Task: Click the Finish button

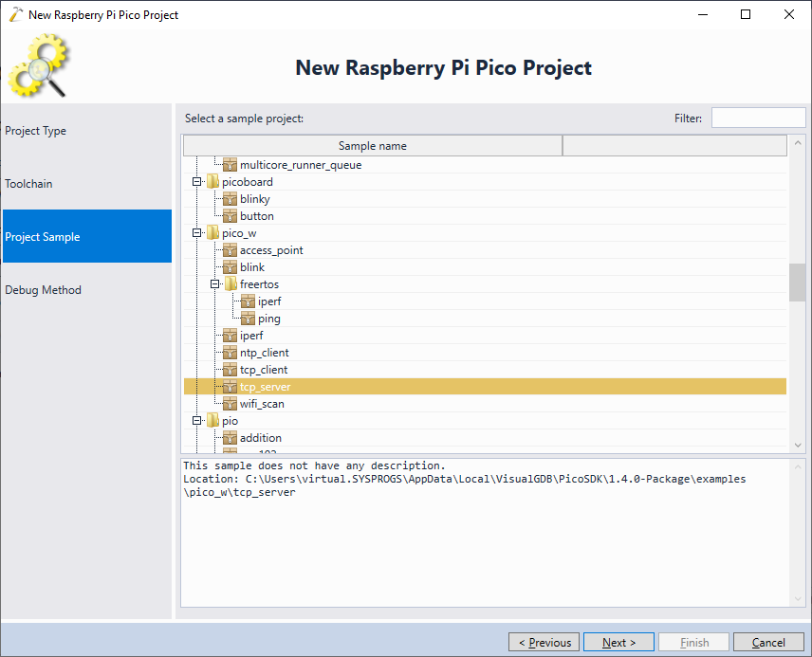Action: (694, 643)
